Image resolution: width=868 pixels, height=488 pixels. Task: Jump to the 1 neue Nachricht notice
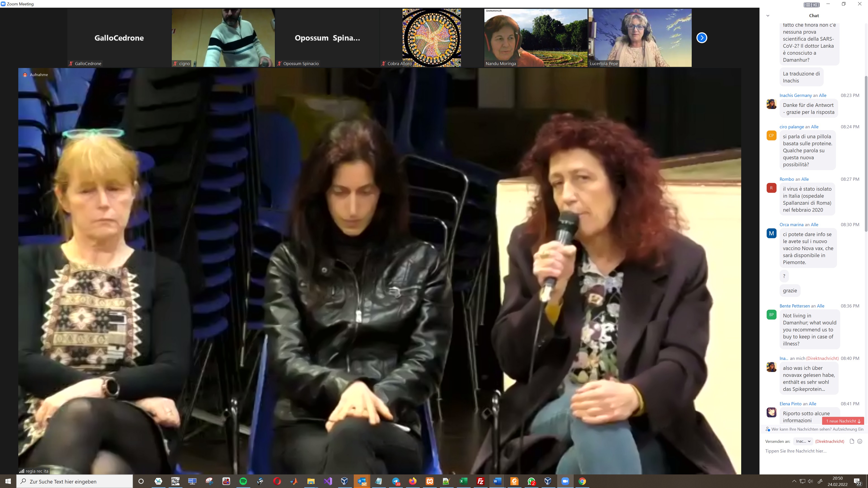[x=843, y=421]
